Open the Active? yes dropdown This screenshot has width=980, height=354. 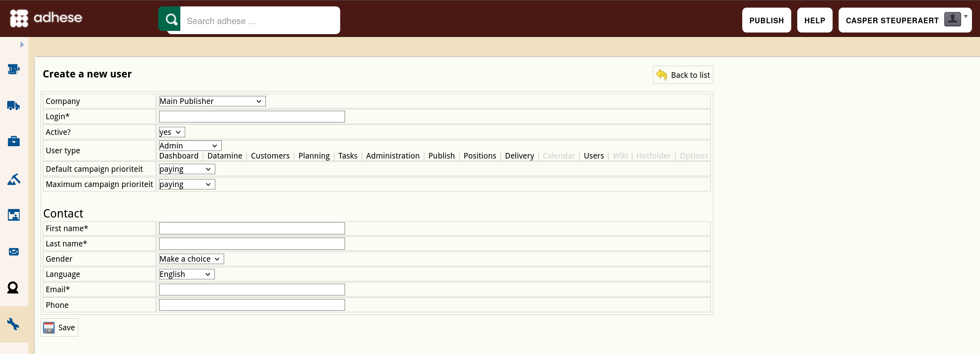pos(172,132)
